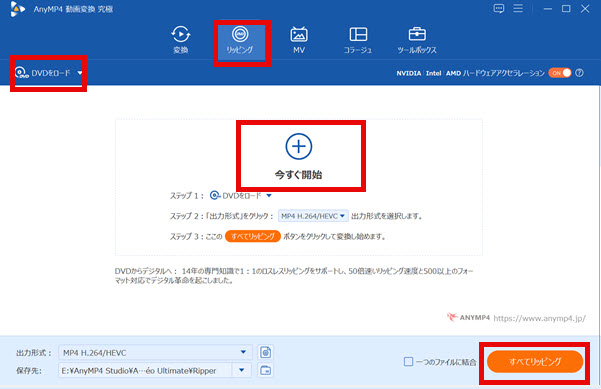The image size is (601, 389).
Task: Open the hamburger menu in title bar
Action: (518, 8)
